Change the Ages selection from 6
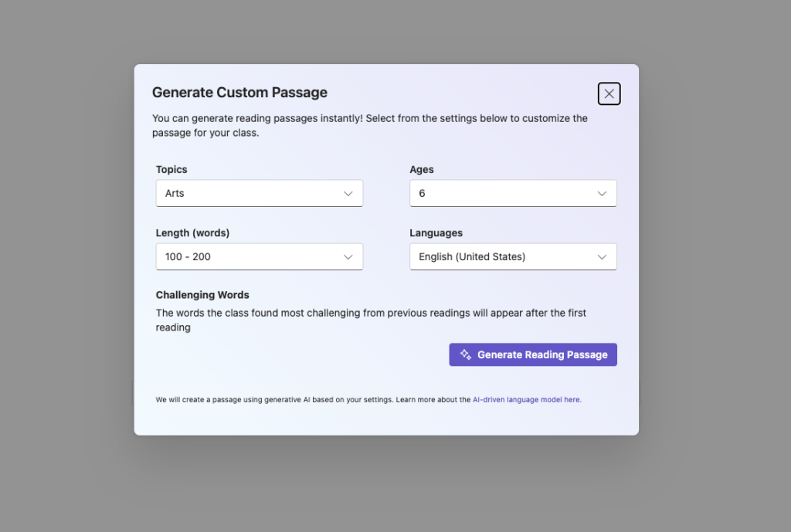Viewport: 791px width, 532px height. tap(512, 193)
